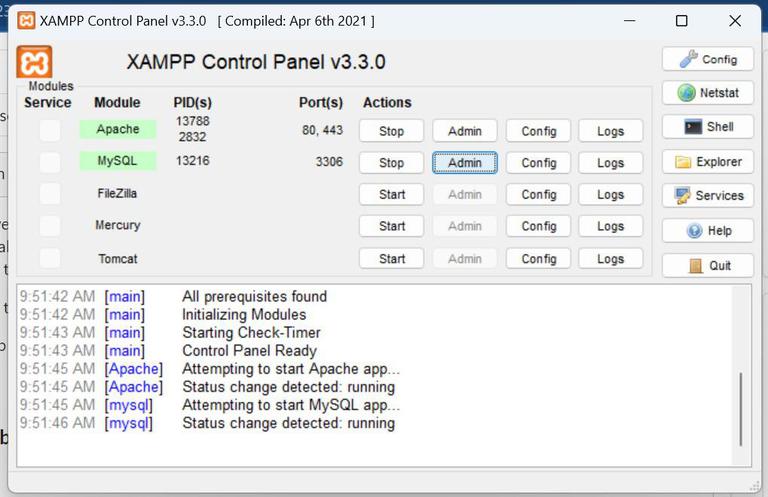Click the Tomcat module name
Screen dimensions: 768x497
(118, 259)
